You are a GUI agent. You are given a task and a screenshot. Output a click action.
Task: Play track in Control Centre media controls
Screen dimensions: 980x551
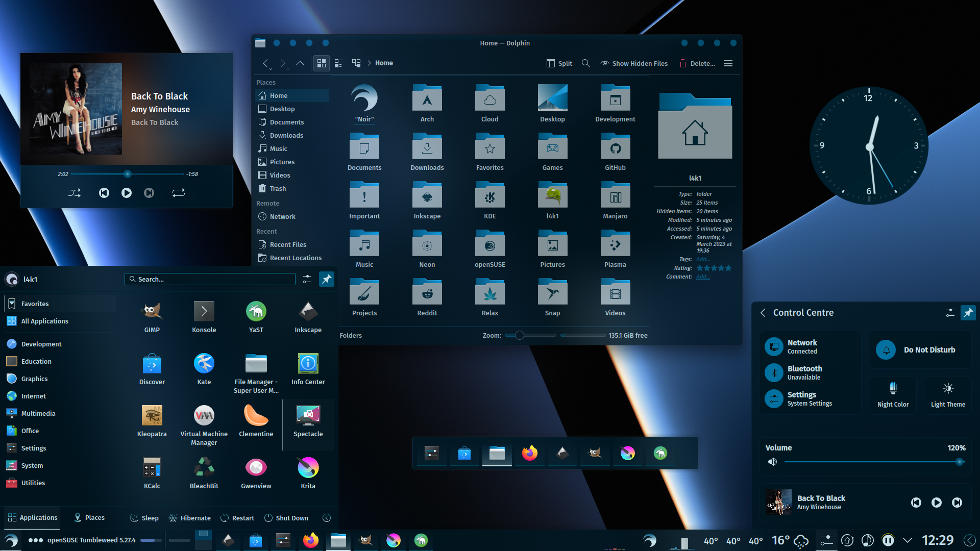click(936, 503)
